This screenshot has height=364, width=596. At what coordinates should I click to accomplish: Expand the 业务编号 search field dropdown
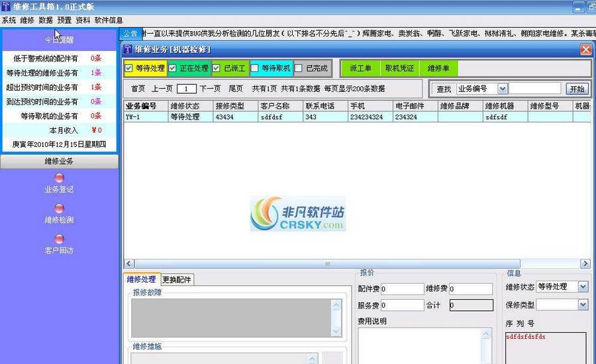pyautogui.click(x=503, y=89)
